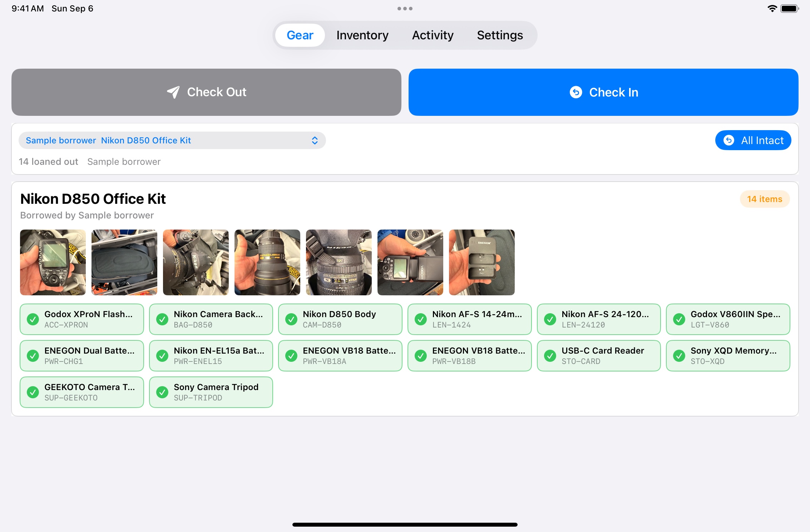
Task: Click the 'SUP-TRIPOD' item code
Action: coord(198,398)
